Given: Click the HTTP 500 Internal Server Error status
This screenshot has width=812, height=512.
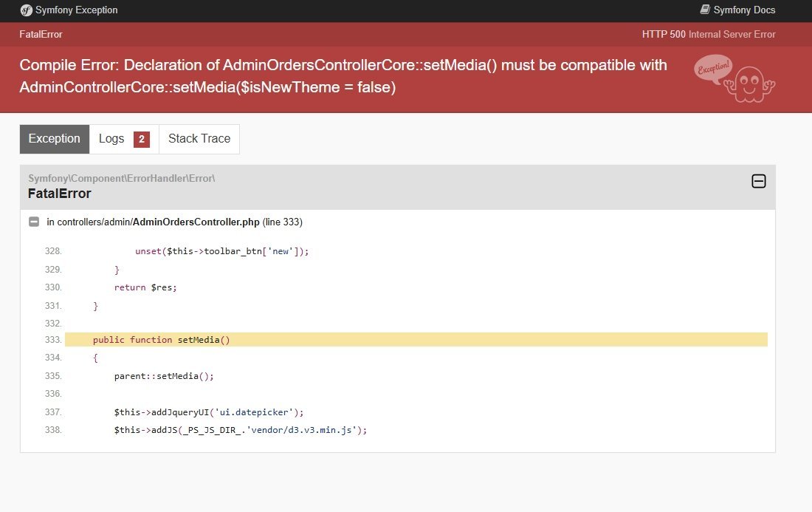Looking at the screenshot, I should coord(708,34).
